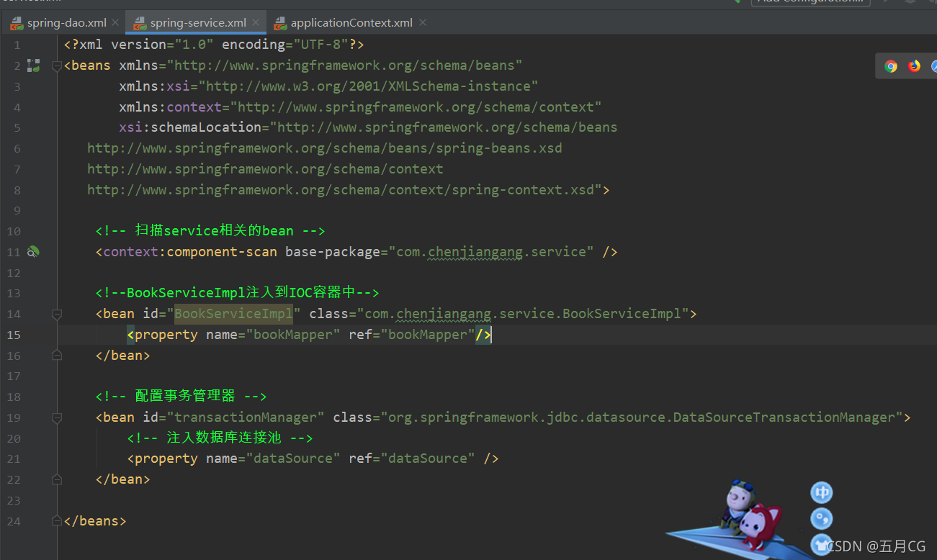Click the punctuation mode icon in IME toolbar
Image resolution: width=937 pixels, height=560 pixels.
pyautogui.click(x=822, y=518)
